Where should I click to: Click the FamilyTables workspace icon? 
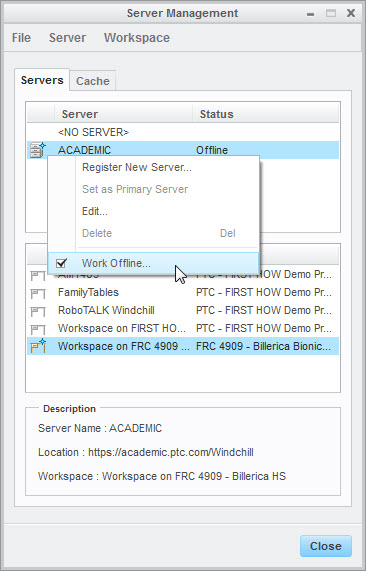38,293
